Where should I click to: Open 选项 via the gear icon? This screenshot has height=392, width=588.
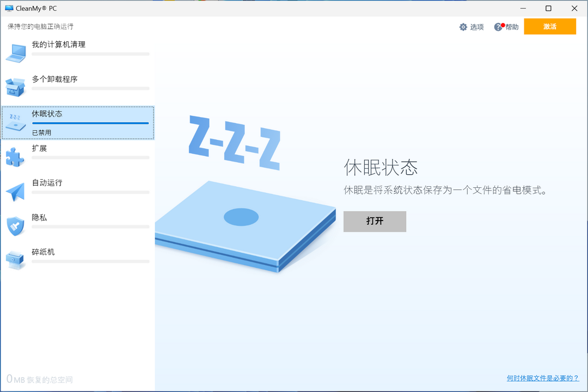[464, 27]
